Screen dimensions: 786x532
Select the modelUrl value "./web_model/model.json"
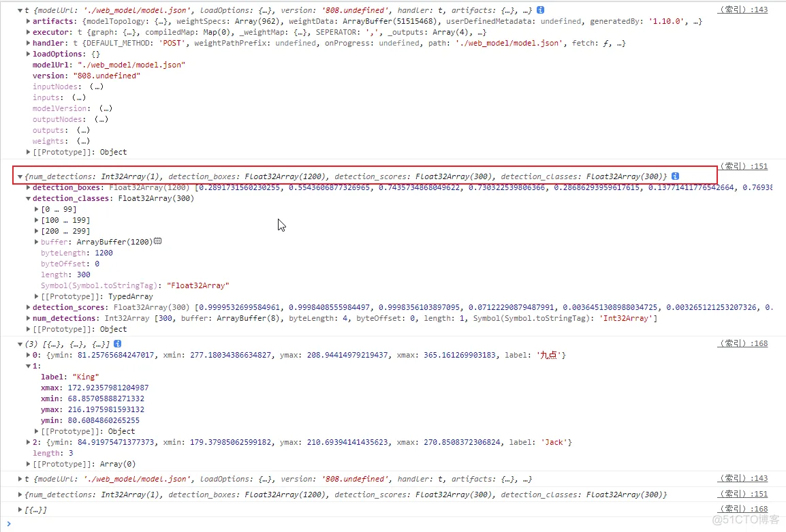pyautogui.click(x=131, y=65)
